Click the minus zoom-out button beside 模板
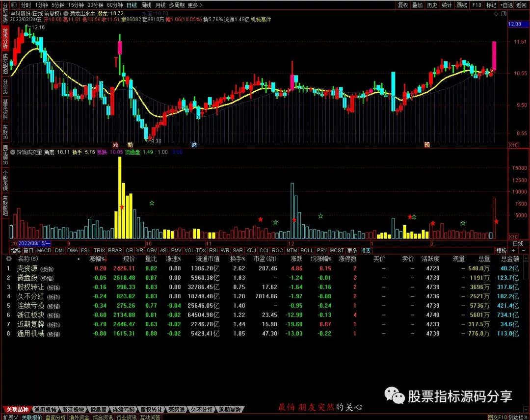The width and height of the screenshot is (530, 420). pyautogui.click(x=524, y=250)
